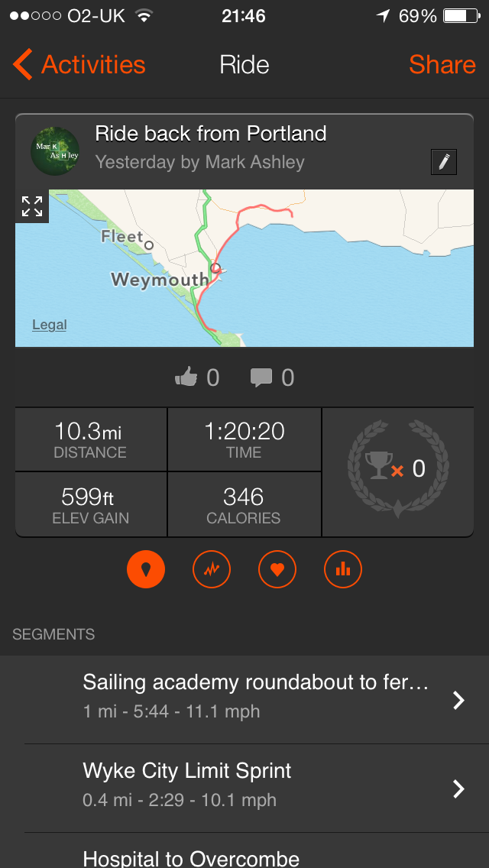Screen dimensions: 489x868
Task: Expand Wyke City Limit Sprint chevron
Action: pyautogui.click(x=458, y=789)
